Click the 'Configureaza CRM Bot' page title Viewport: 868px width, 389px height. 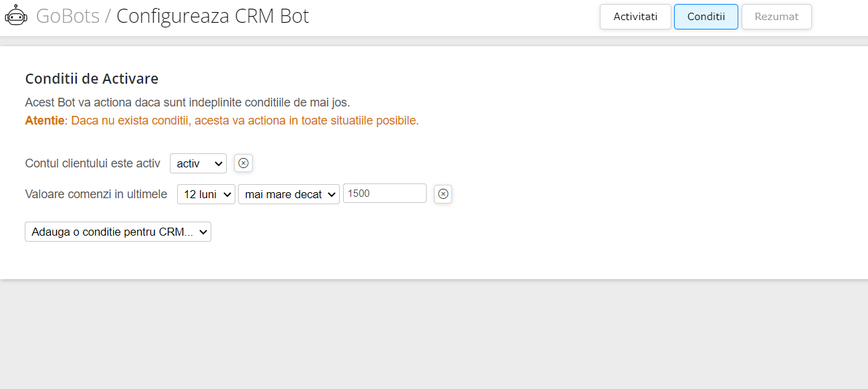[x=213, y=16]
